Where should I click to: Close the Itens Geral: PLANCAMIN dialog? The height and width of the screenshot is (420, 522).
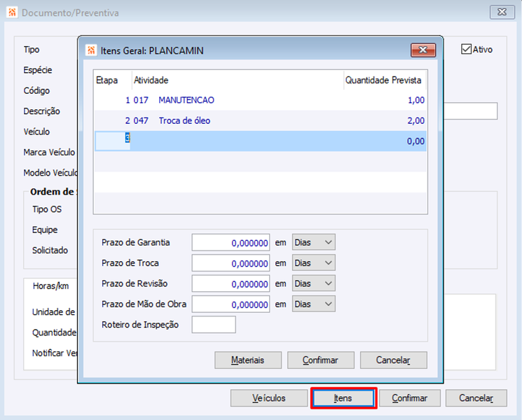pos(423,50)
